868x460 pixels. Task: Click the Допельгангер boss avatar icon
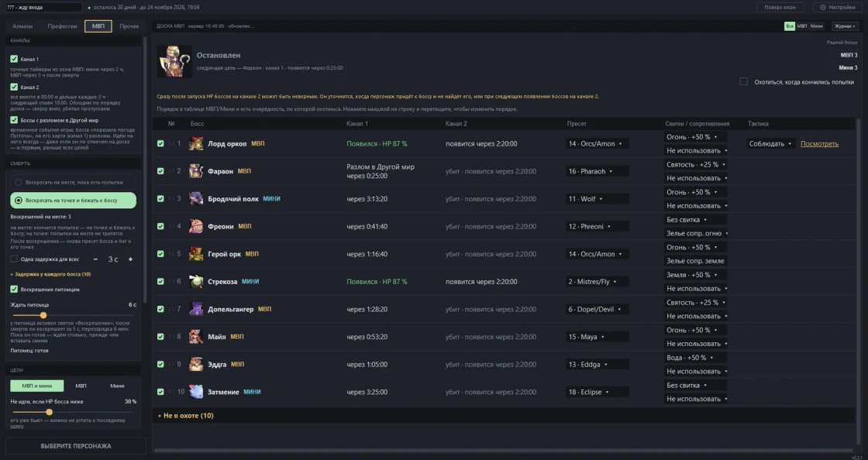(x=196, y=309)
